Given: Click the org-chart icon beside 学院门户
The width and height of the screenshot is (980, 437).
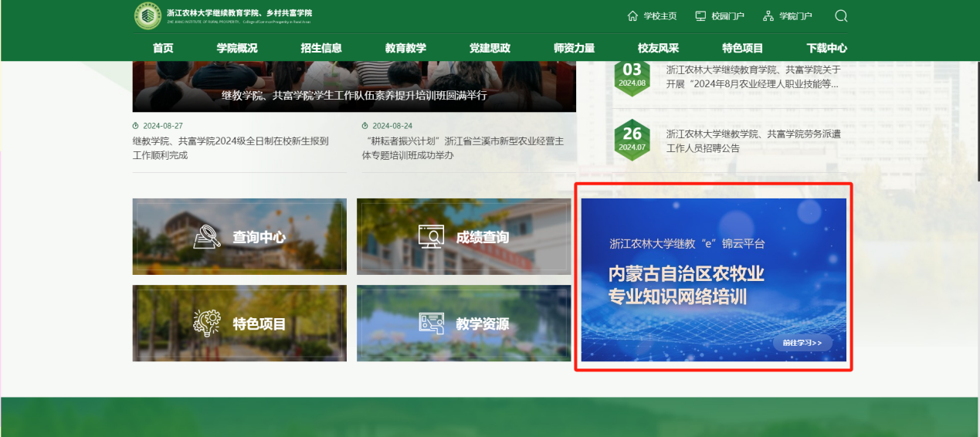Looking at the screenshot, I should click(x=768, y=16).
